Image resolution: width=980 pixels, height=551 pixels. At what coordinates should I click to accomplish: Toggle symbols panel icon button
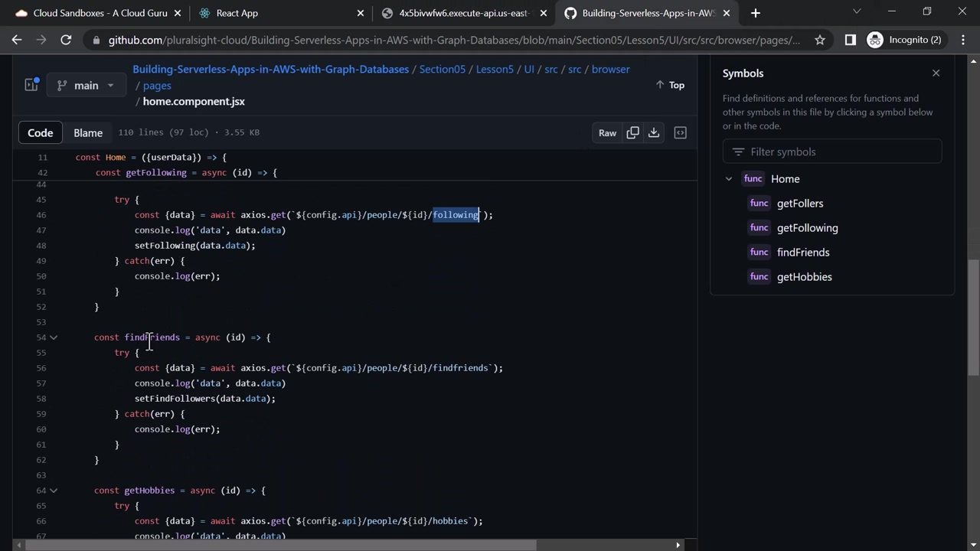680,132
